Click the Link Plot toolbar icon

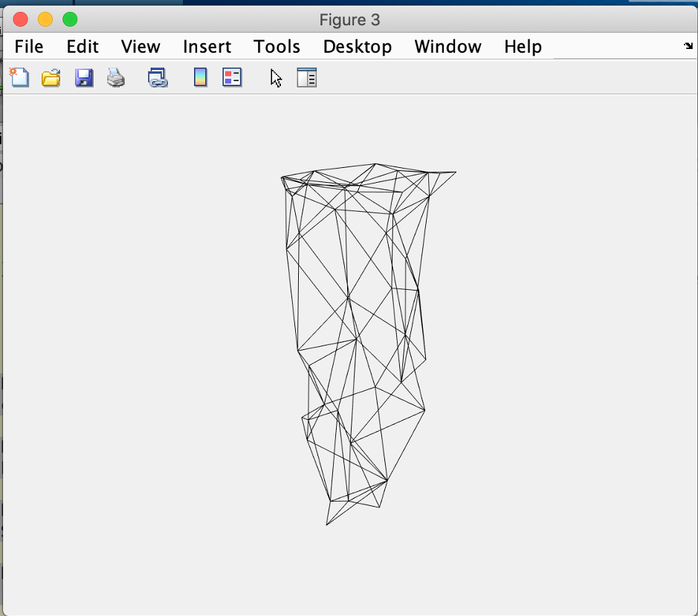(x=158, y=77)
